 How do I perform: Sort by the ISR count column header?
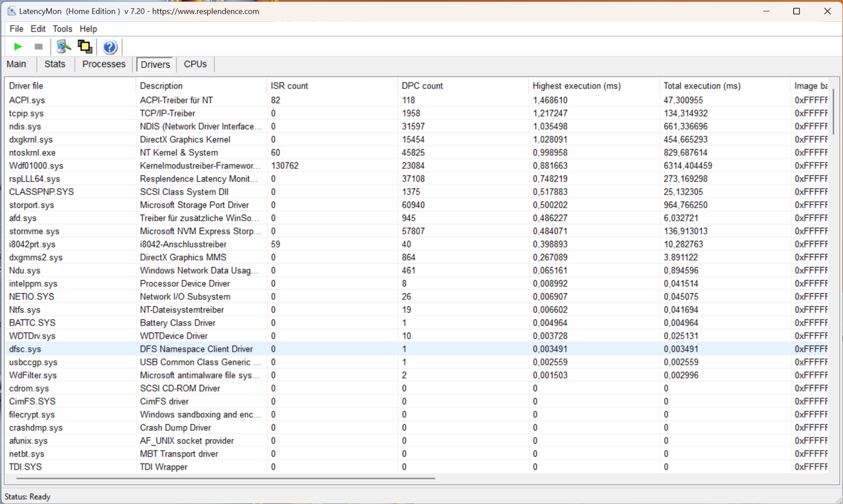[x=289, y=86]
